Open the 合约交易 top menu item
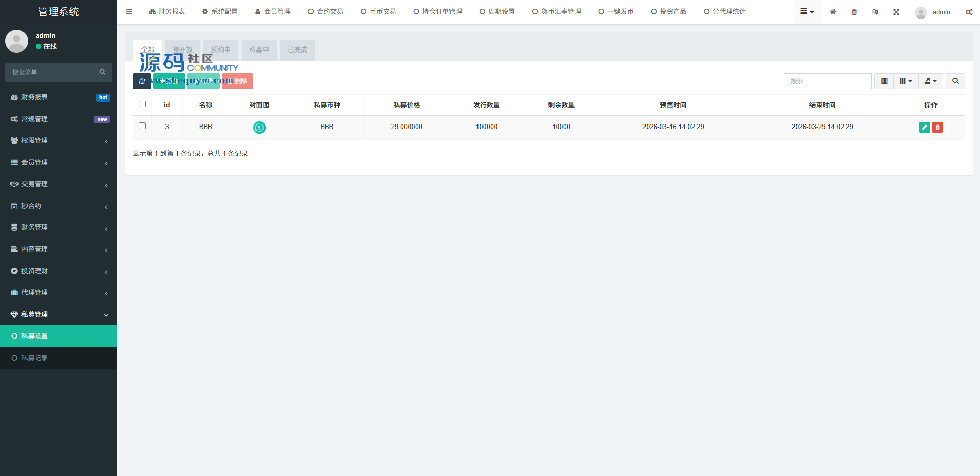The height and width of the screenshot is (476, 980). pos(325,11)
